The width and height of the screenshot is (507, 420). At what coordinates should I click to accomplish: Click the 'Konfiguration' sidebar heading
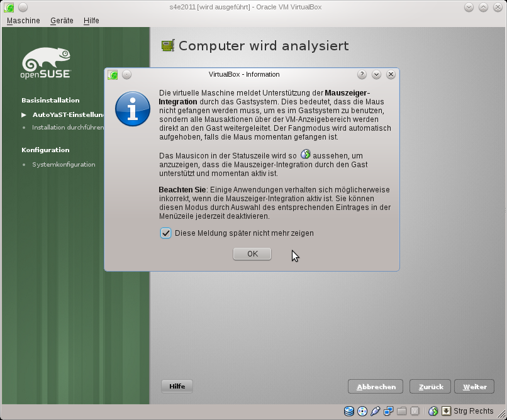[45, 150]
